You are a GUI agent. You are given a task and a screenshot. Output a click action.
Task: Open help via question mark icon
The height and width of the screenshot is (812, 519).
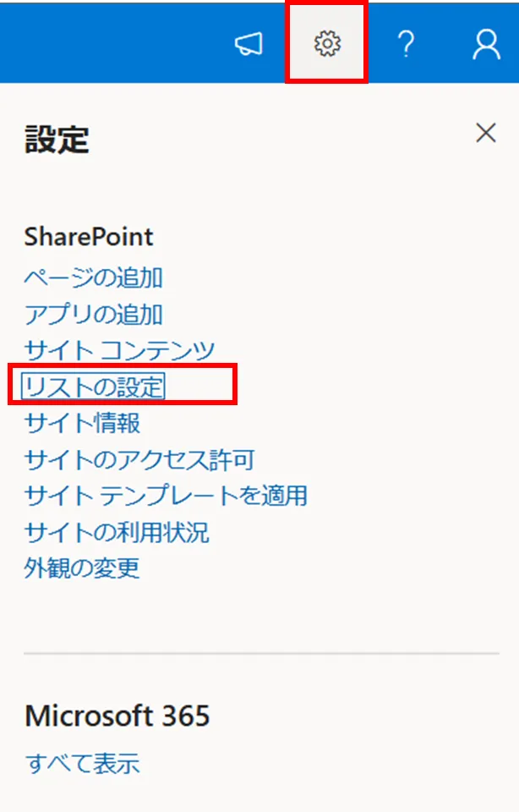406,45
